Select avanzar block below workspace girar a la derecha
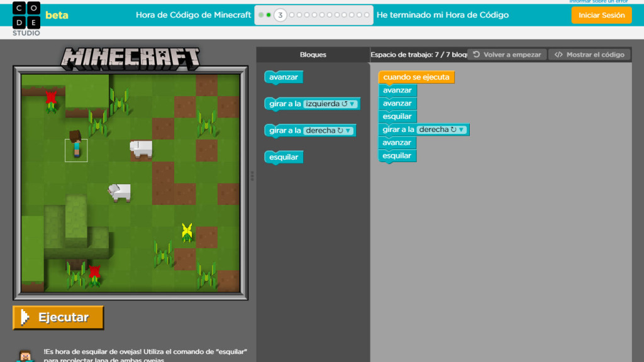Screen dimensions: 644x362 [397, 143]
